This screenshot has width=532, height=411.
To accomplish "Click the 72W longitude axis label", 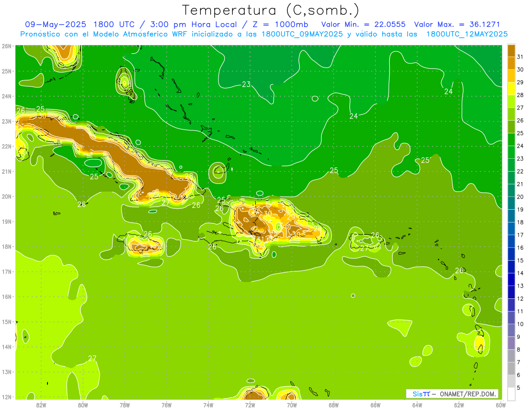I will [250, 405].
